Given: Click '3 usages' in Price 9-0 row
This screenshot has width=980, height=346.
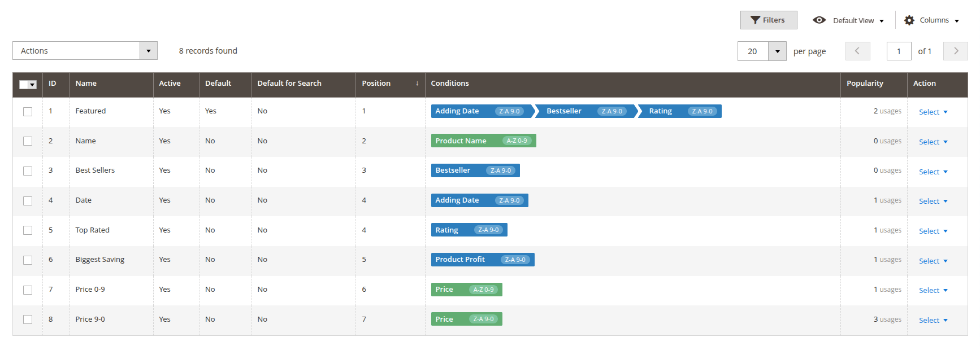Looking at the screenshot, I should (x=887, y=319).
